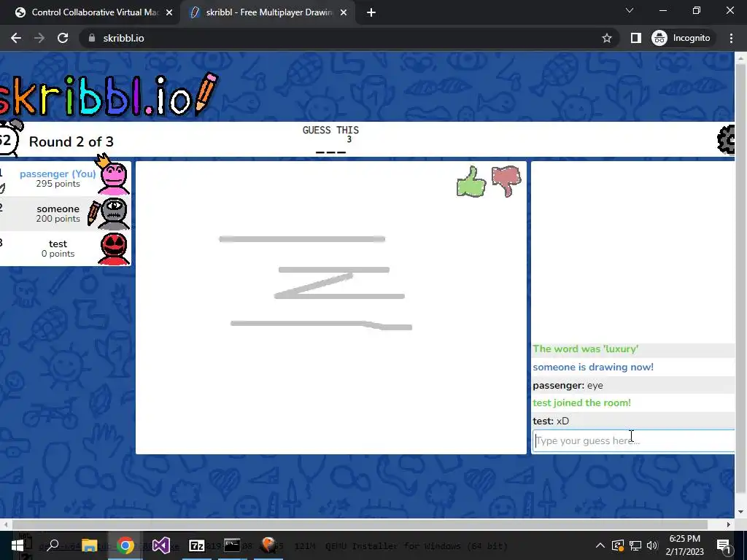Click the round timer alarm clock

[x=9, y=139]
